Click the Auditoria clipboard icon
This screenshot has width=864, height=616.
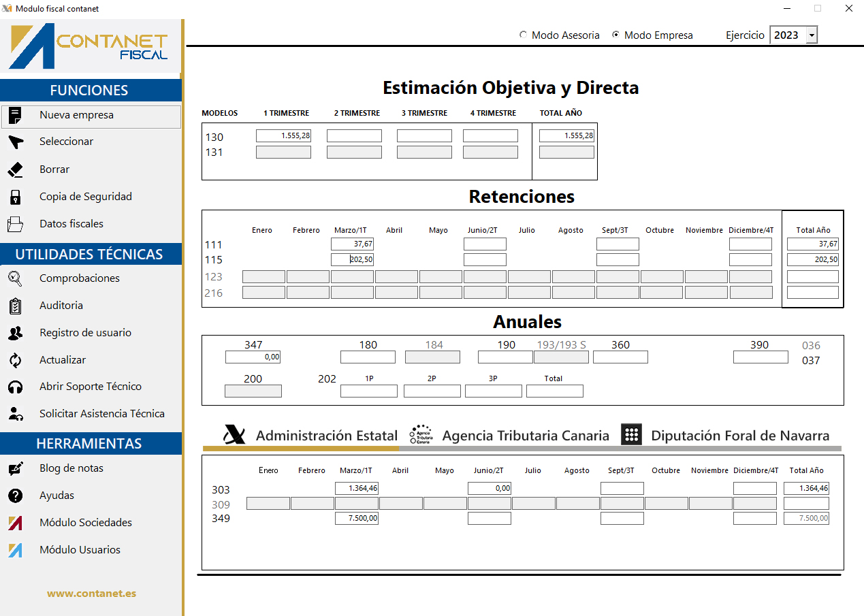click(15, 306)
